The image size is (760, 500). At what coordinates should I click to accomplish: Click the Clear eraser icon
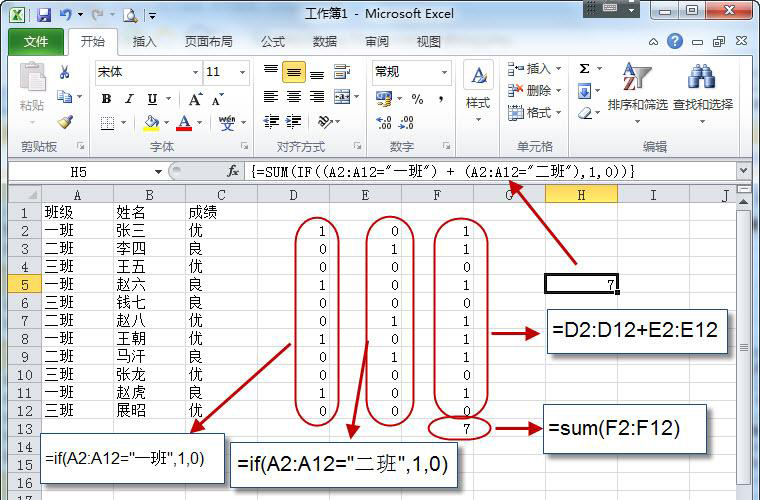pyautogui.click(x=586, y=113)
